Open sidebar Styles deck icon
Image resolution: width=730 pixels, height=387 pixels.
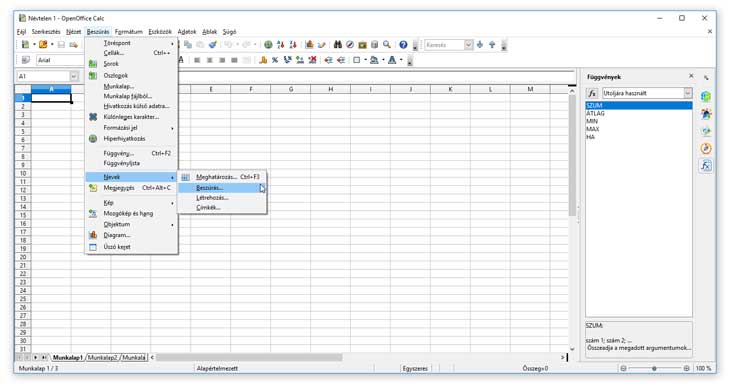706,114
